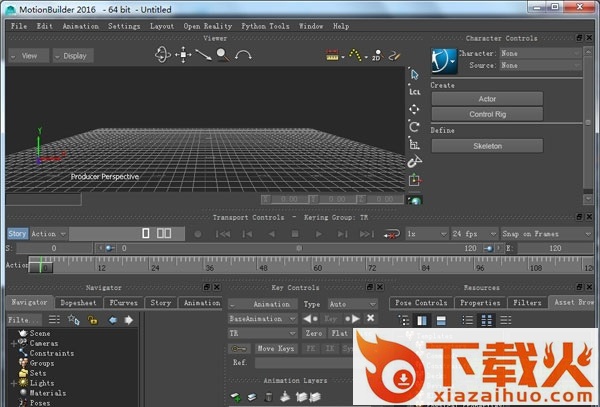Click the Skeleton button
This screenshot has width=600, height=407.
pyautogui.click(x=487, y=146)
